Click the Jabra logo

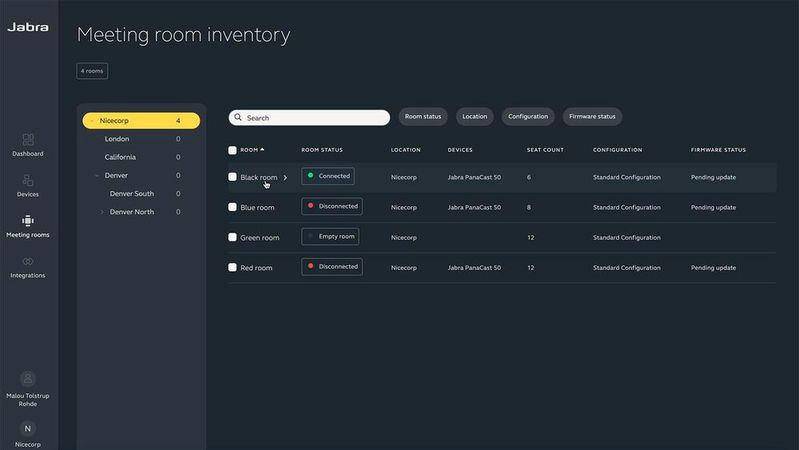[x=28, y=27]
